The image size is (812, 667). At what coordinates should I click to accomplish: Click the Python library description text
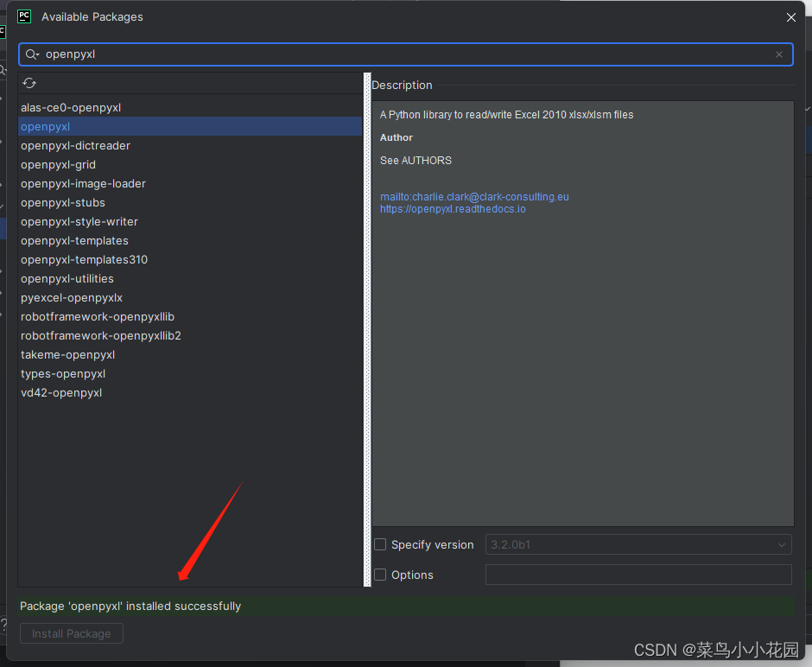pos(506,114)
